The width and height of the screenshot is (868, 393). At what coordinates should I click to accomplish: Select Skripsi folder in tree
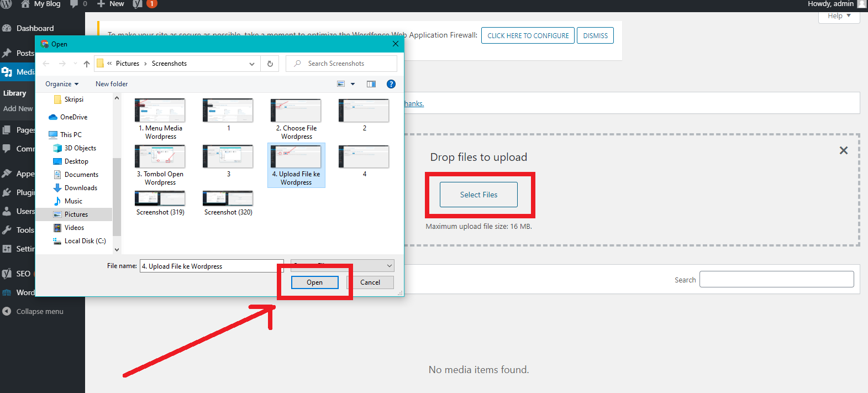pyautogui.click(x=69, y=99)
